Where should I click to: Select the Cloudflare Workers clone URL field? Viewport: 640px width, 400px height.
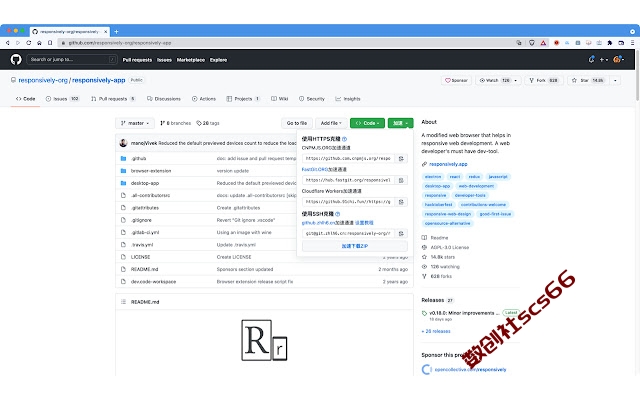348,202
